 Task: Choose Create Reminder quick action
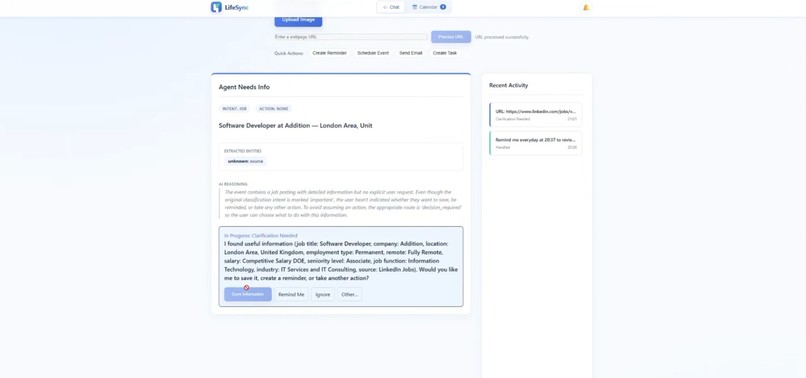coord(329,53)
